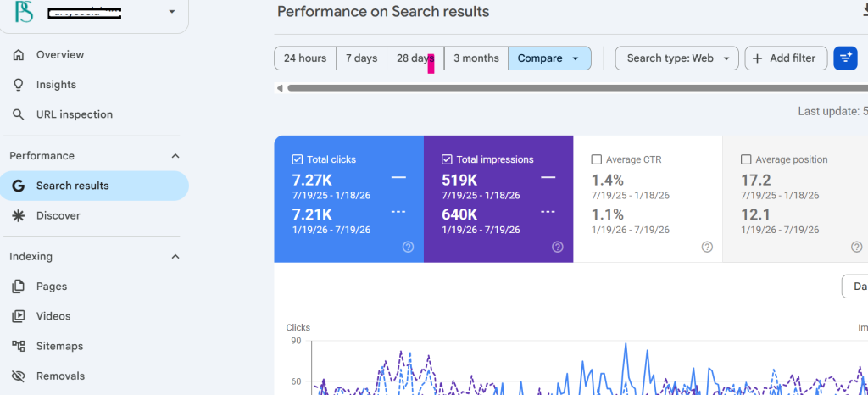
Task: Click the Overview home icon
Action: (19, 55)
